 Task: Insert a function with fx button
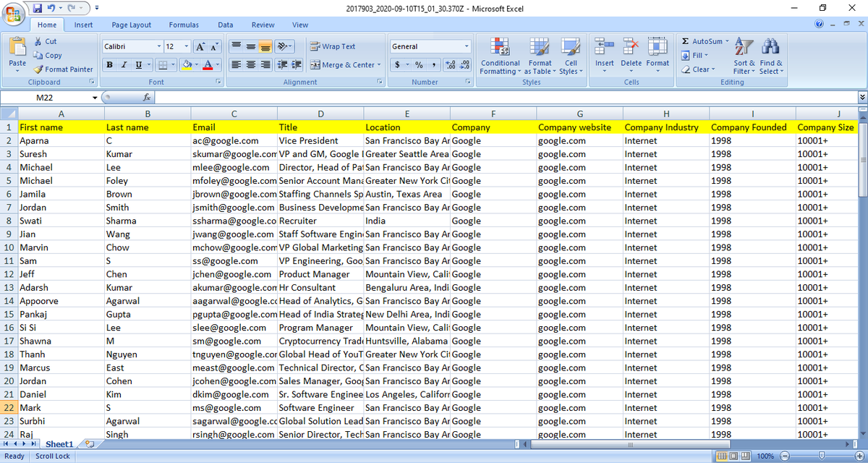tap(147, 98)
